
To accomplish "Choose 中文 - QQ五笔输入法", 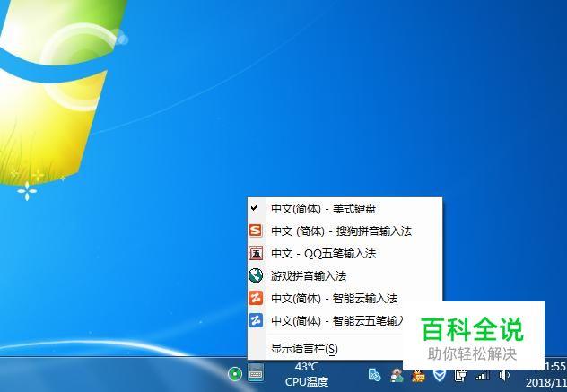I will 345,253.
